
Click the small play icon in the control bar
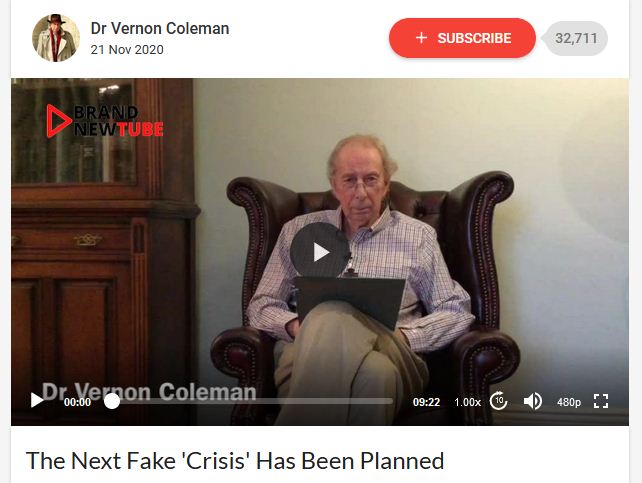[37, 400]
